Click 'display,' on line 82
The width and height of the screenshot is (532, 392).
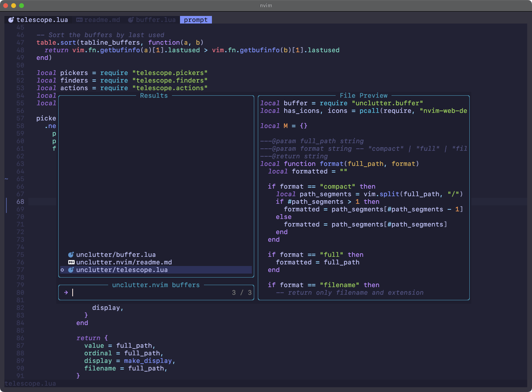point(108,308)
